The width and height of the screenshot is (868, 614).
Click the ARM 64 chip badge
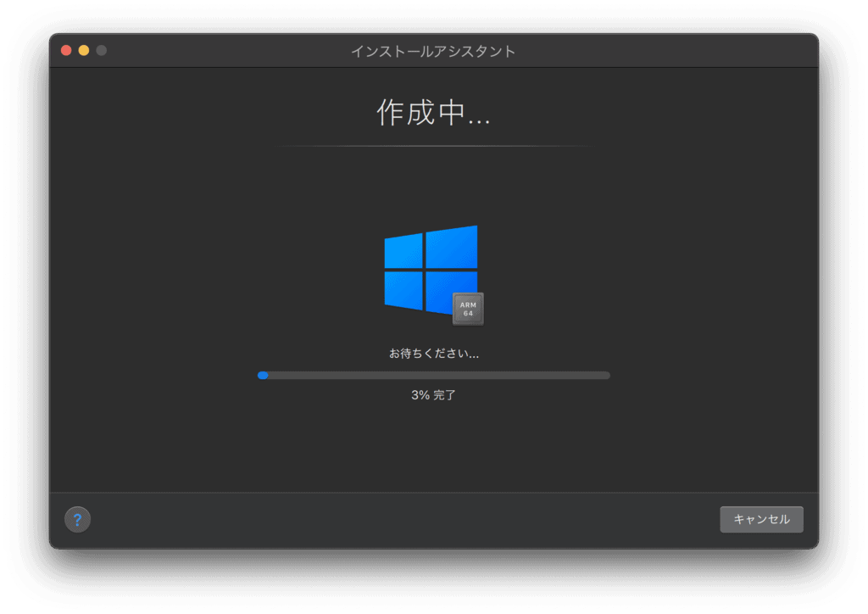[468, 309]
